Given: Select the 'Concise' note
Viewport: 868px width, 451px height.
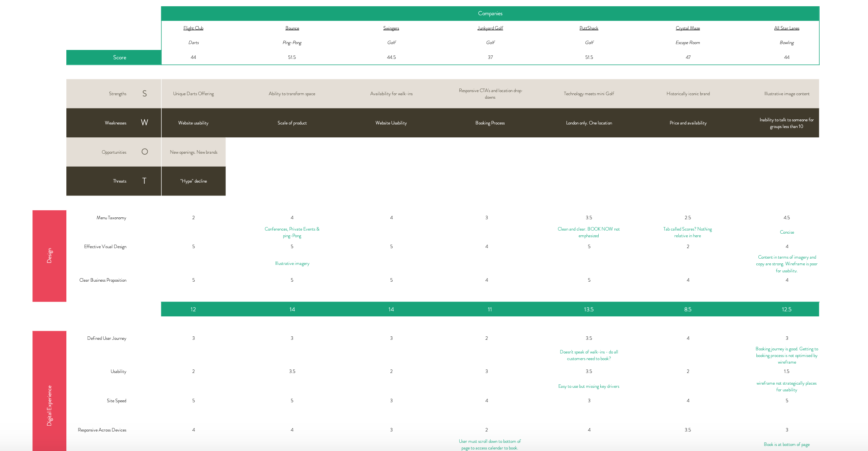Looking at the screenshot, I should tap(787, 232).
